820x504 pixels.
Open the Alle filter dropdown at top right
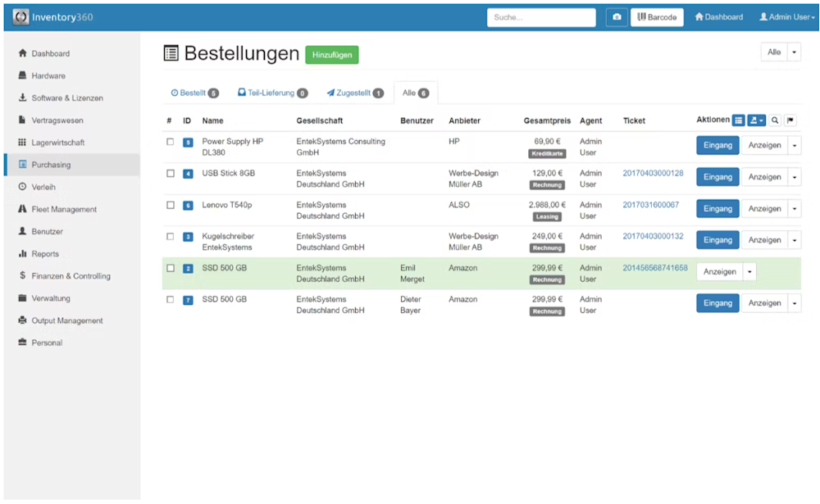pyautogui.click(x=779, y=51)
